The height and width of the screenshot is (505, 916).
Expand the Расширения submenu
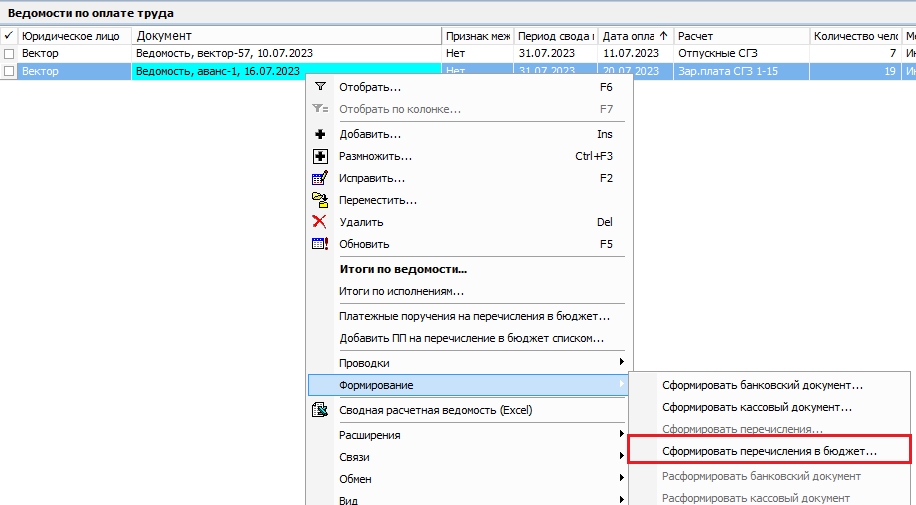click(x=470, y=435)
